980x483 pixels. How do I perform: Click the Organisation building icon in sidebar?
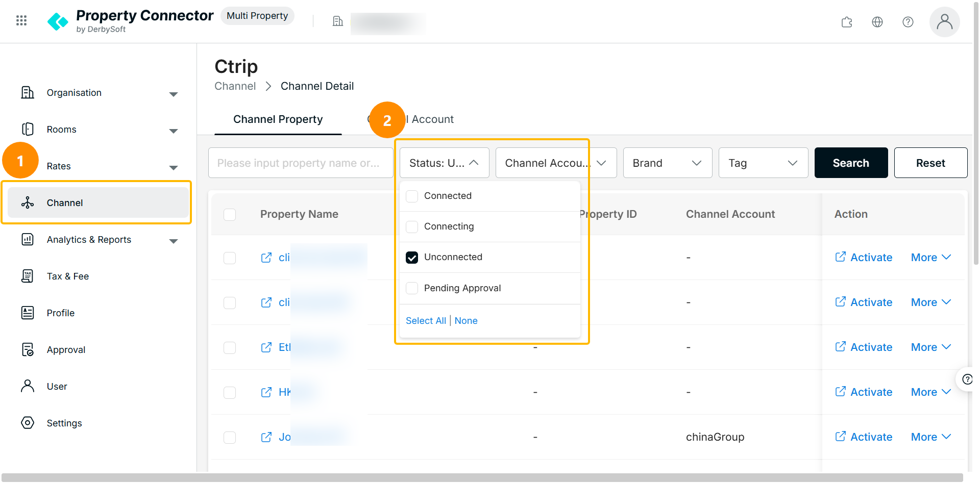[x=28, y=93]
